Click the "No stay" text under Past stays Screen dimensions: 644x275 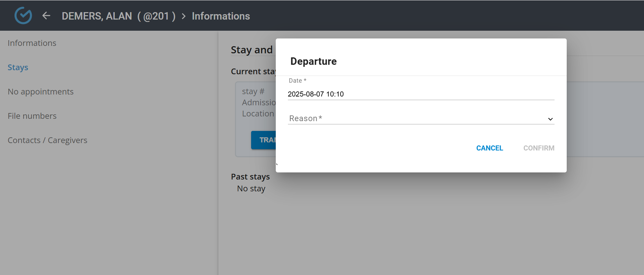pos(251,189)
